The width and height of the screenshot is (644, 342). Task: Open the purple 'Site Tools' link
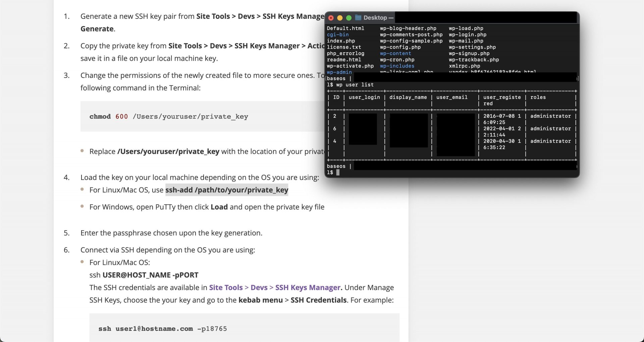[x=226, y=288]
